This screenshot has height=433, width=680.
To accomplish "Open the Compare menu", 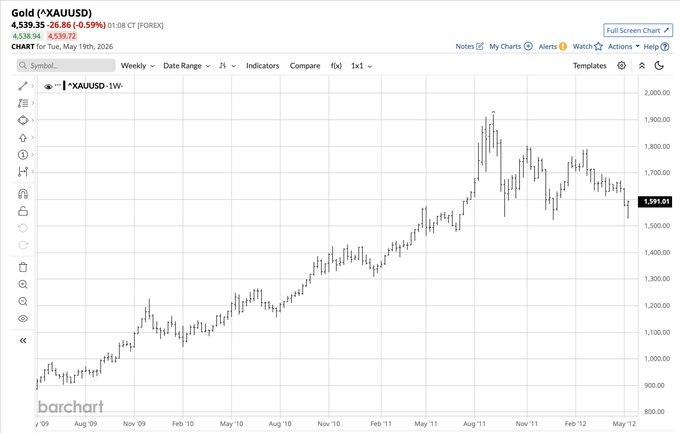I will (x=305, y=66).
